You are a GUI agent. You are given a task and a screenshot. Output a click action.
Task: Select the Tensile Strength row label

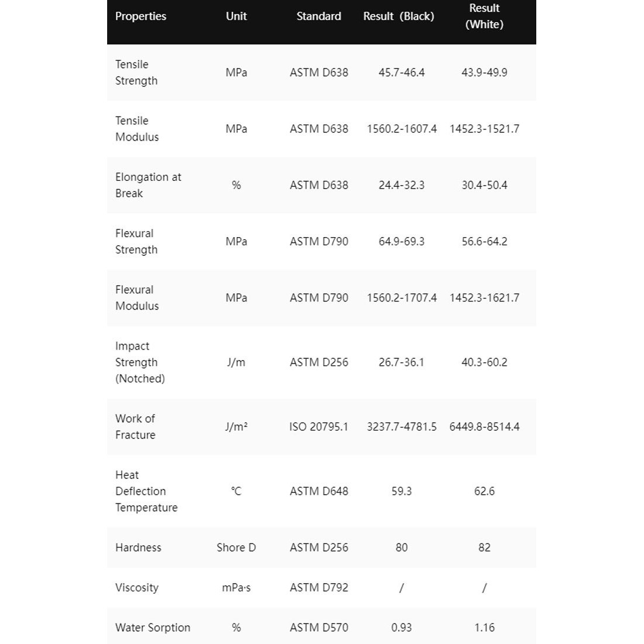click(136, 73)
